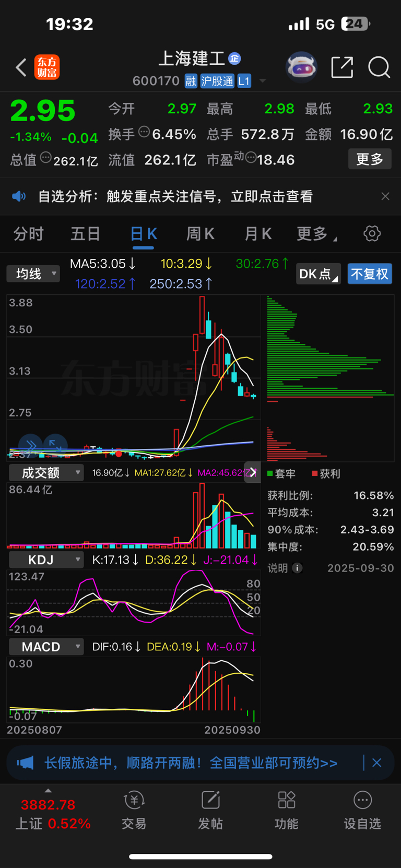Tap the 总值 info circle icon
401x868 pixels.
pyautogui.click(x=46, y=157)
